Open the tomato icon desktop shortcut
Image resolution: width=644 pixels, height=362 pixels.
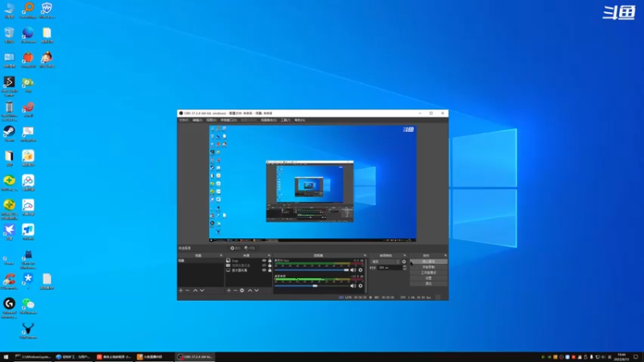28,60
